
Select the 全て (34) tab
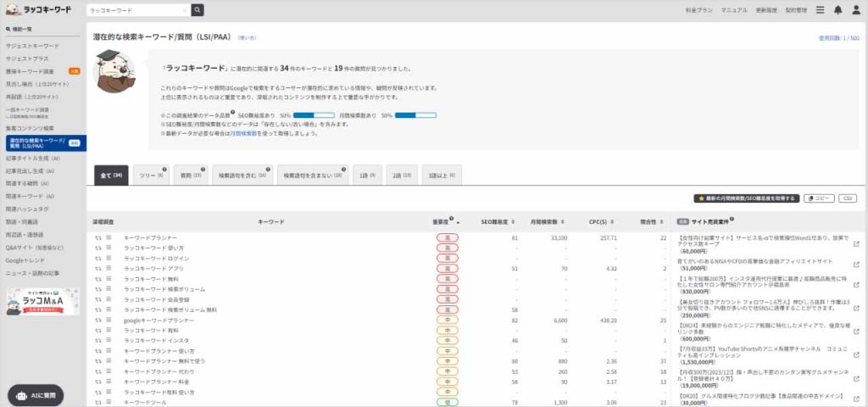point(111,175)
